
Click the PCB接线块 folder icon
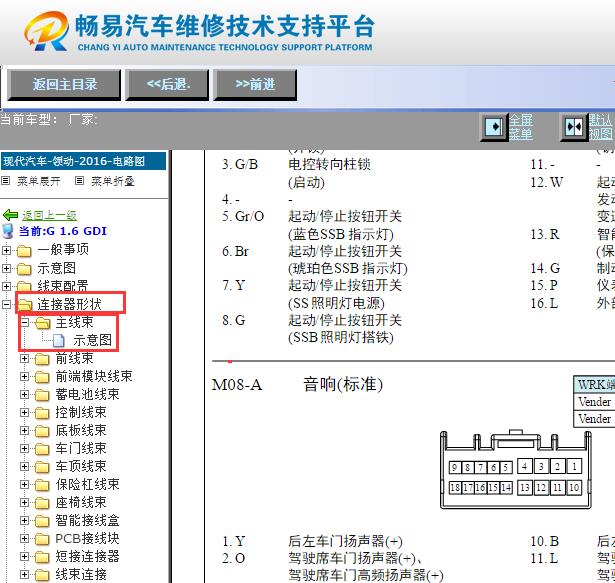coord(42,539)
